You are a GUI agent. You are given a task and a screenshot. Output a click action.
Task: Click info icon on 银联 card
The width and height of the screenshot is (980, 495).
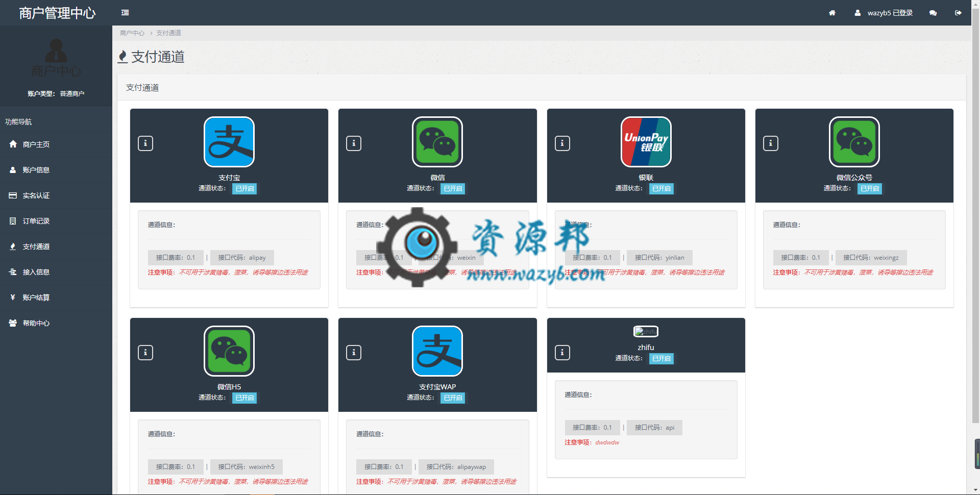click(x=562, y=143)
